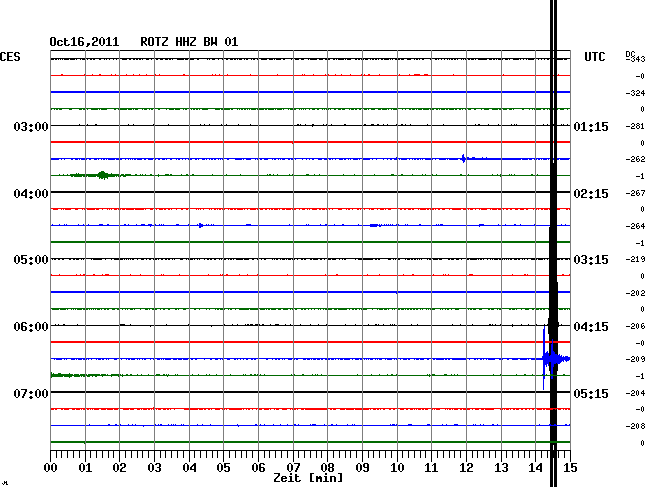
Task: Select the station label ROTZ HHZ BW 01
Action: tap(189, 42)
